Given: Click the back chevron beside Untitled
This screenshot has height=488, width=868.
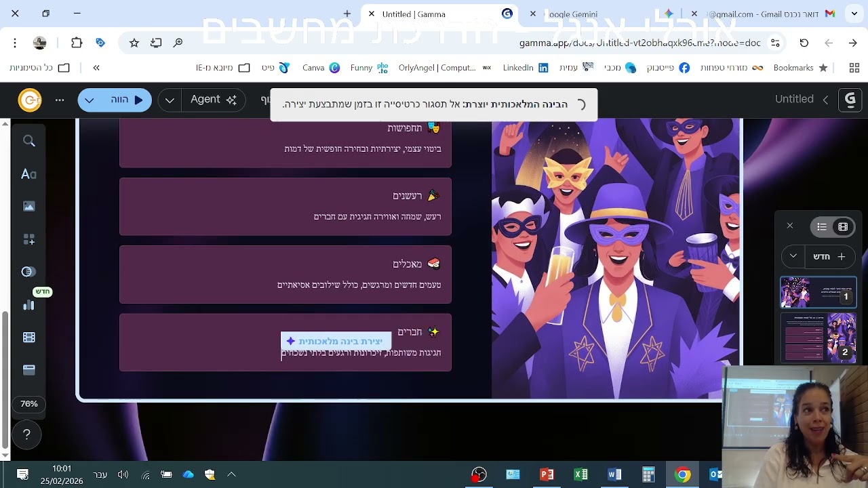Looking at the screenshot, I should pyautogui.click(x=825, y=100).
